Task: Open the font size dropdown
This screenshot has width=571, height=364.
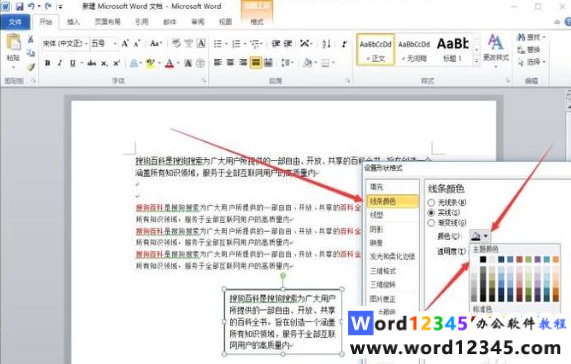Action: (115, 44)
